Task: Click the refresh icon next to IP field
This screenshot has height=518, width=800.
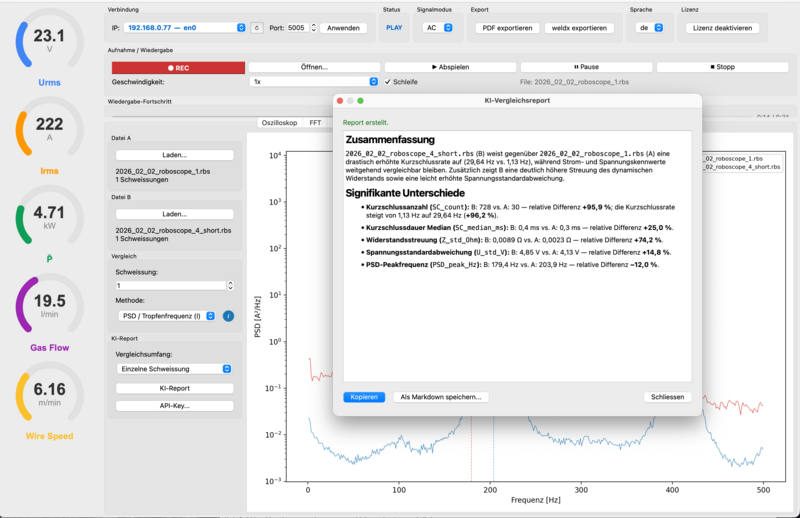Action: pos(257,28)
